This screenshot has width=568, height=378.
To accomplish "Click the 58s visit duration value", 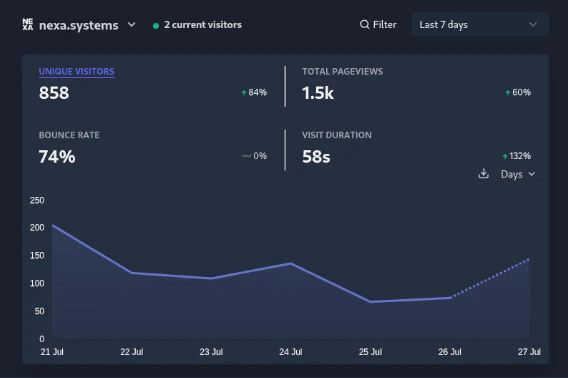I will [x=316, y=157].
